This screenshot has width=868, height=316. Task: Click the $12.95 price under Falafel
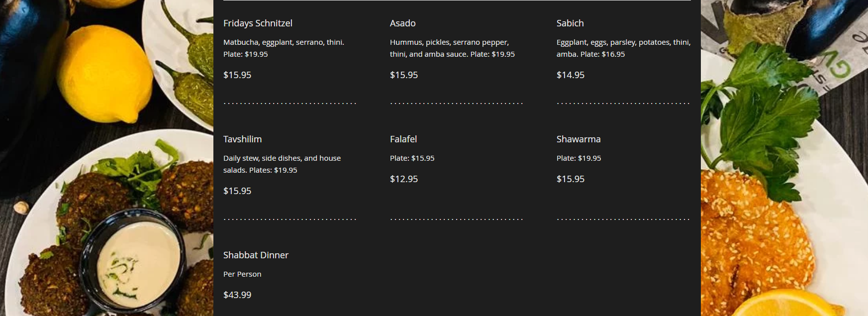pyautogui.click(x=403, y=179)
